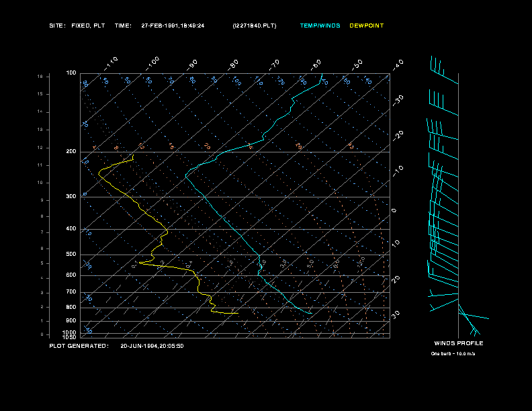Click the 500 pressure level label
The width and height of the screenshot is (532, 411).
pyautogui.click(x=71, y=254)
